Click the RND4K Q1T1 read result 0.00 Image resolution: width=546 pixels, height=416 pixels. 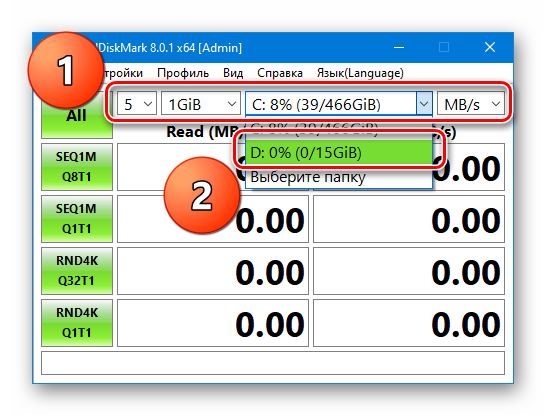click(x=213, y=323)
